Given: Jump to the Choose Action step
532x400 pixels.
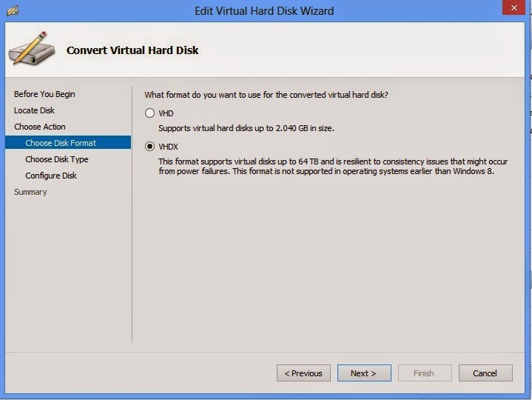Looking at the screenshot, I should click(x=40, y=127).
